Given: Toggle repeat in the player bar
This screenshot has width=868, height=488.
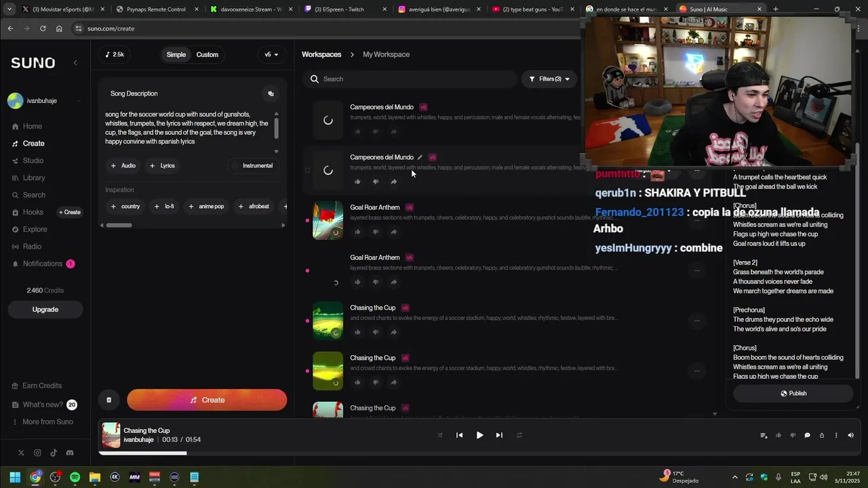Looking at the screenshot, I should [519, 435].
